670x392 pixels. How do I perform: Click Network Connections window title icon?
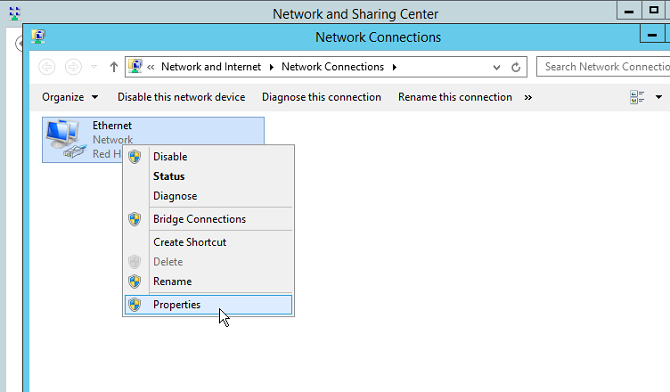coord(38,37)
